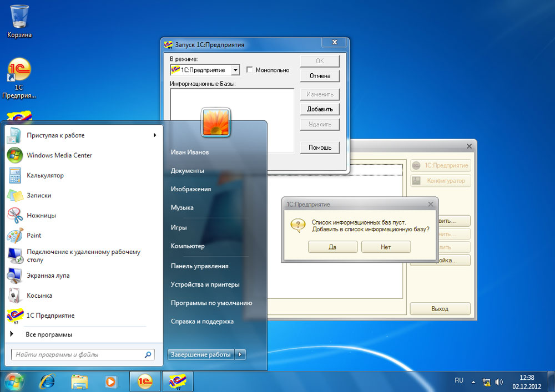Open Панель управления from the Start menu
The width and height of the screenshot is (555, 392).
[199, 266]
